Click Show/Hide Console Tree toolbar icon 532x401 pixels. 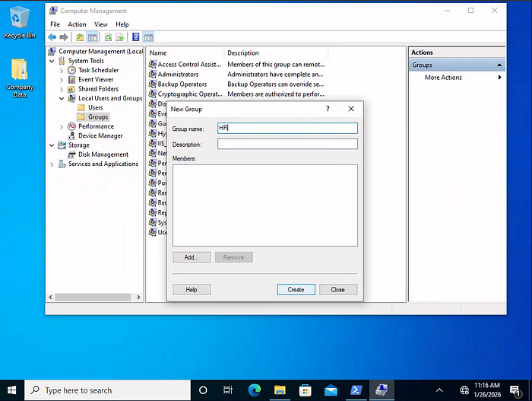pyautogui.click(x=92, y=37)
